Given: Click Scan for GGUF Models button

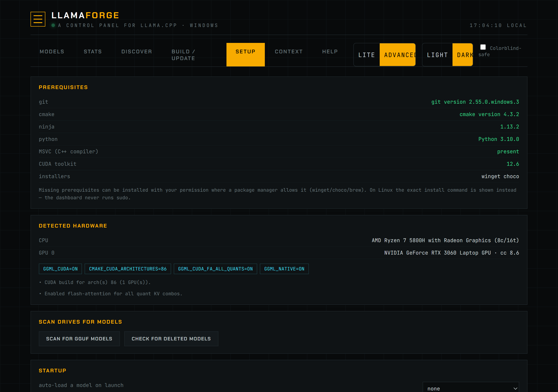Looking at the screenshot, I should [x=79, y=339].
